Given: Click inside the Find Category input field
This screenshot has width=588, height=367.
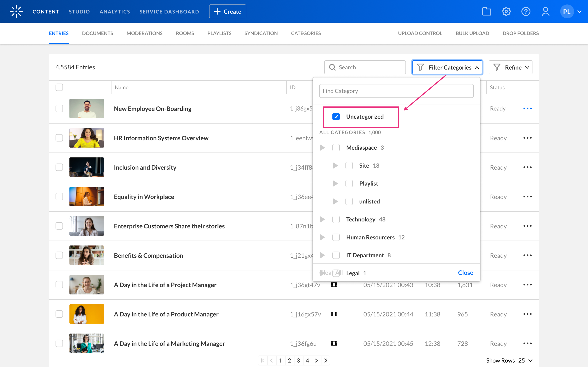Looking at the screenshot, I should click(x=396, y=91).
